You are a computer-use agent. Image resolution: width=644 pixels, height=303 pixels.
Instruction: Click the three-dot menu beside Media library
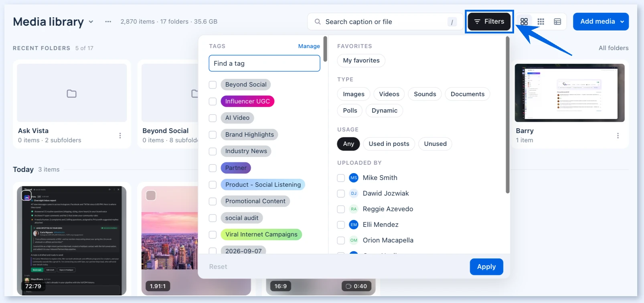pyautogui.click(x=108, y=22)
